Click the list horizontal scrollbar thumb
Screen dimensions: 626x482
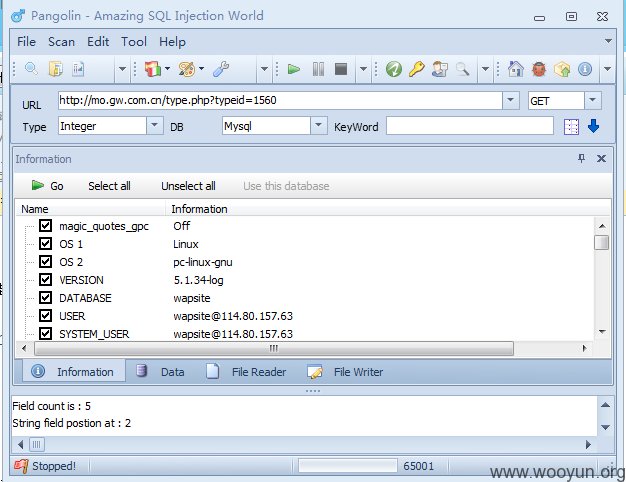click(274, 348)
